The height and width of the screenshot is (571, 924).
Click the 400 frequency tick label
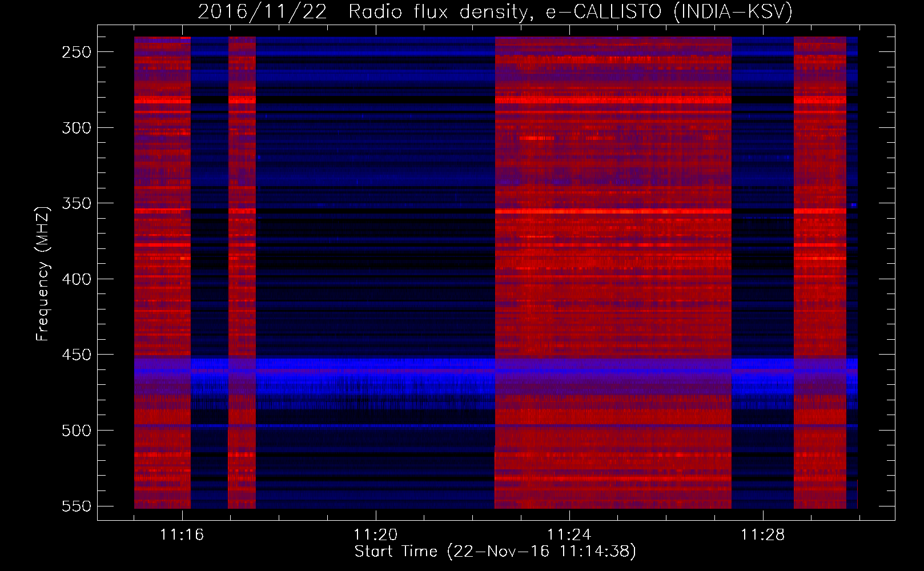[x=77, y=279]
